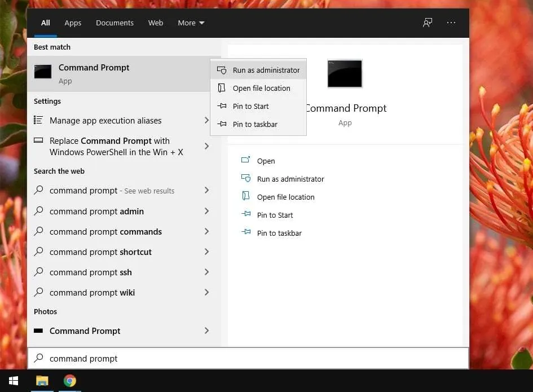The width and height of the screenshot is (533, 392).
Task: Click the magnifier icon beside 'command prompt shortcut'
Action: click(39, 252)
